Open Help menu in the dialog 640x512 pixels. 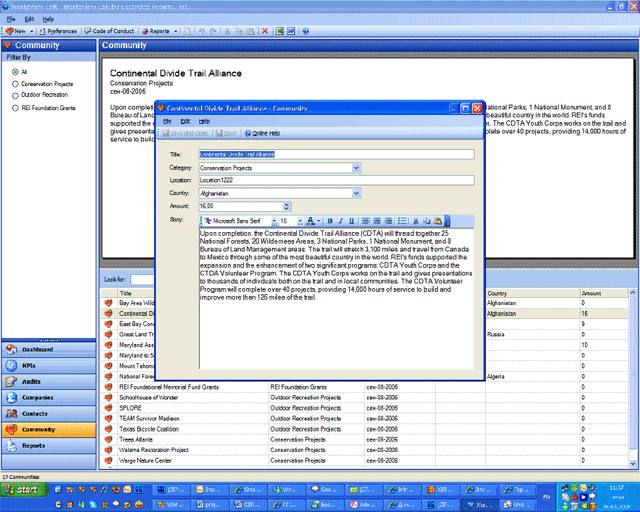(x=204, y=121)
